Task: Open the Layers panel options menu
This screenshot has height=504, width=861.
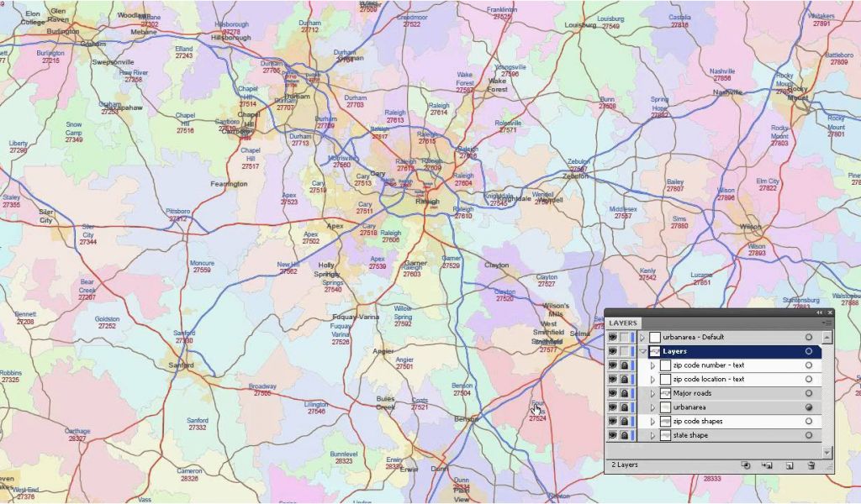Action: pos(827,323)
